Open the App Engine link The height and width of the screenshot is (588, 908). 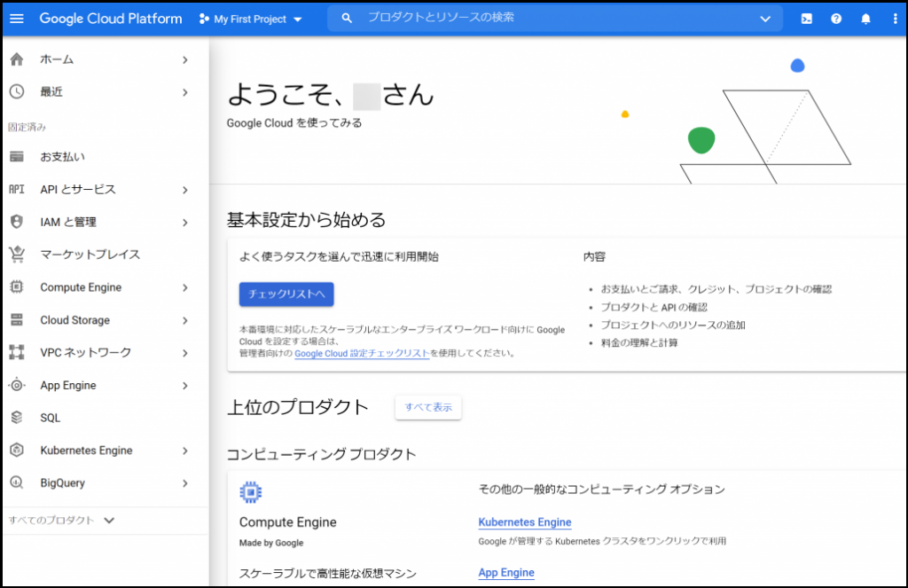(506, 572)
